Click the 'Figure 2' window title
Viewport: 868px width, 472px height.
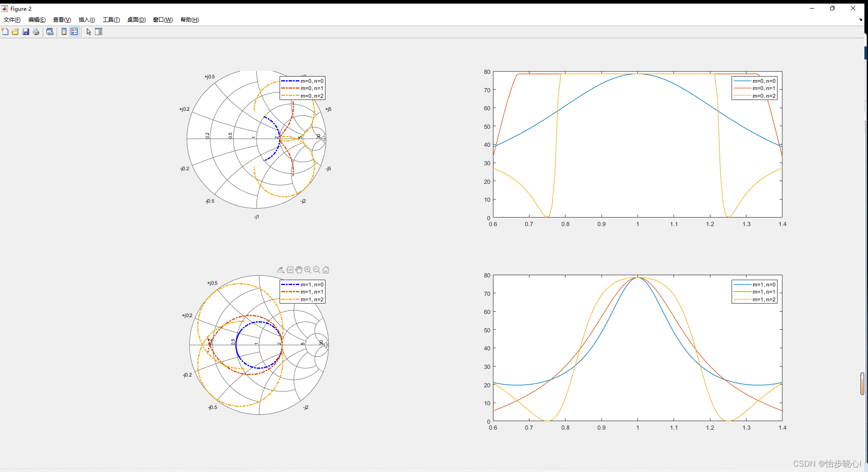21,9
